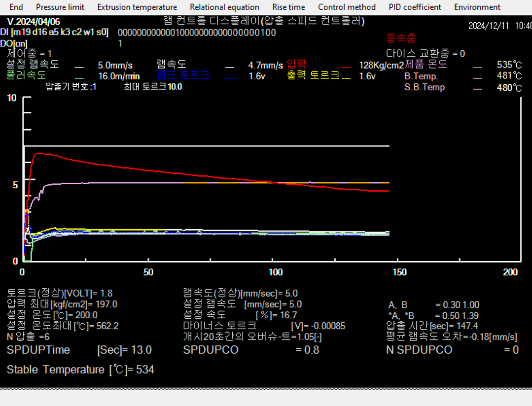Screen dimensions: 532x406
Task: Click the red 등속중 status text
Action: click(401, 38)
